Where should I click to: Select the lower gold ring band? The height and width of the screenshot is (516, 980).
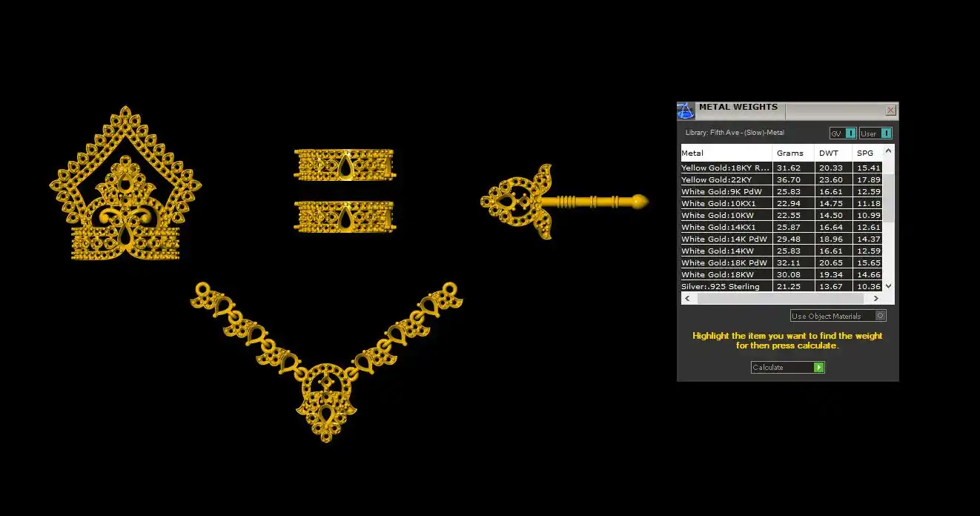[x=345, y=217]
